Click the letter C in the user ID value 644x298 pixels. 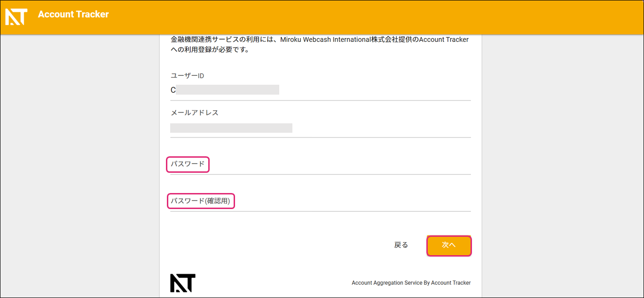(x=173, y=90)
